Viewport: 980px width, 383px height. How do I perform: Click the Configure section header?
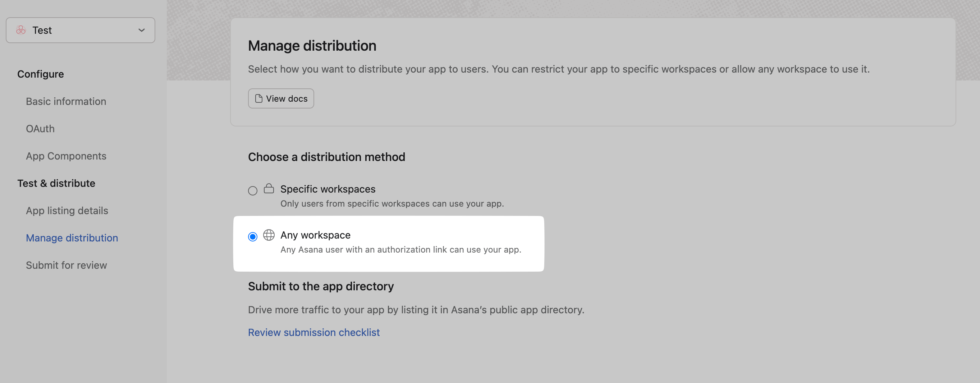40,74
